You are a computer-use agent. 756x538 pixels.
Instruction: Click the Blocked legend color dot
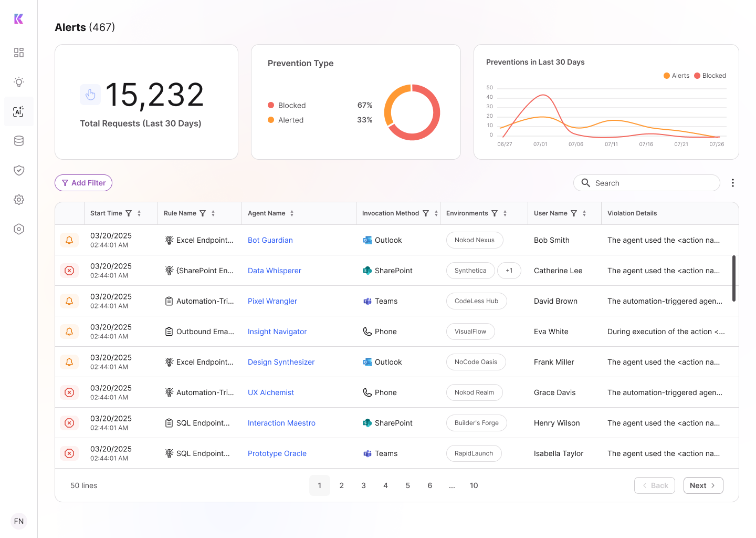[271, 105]
